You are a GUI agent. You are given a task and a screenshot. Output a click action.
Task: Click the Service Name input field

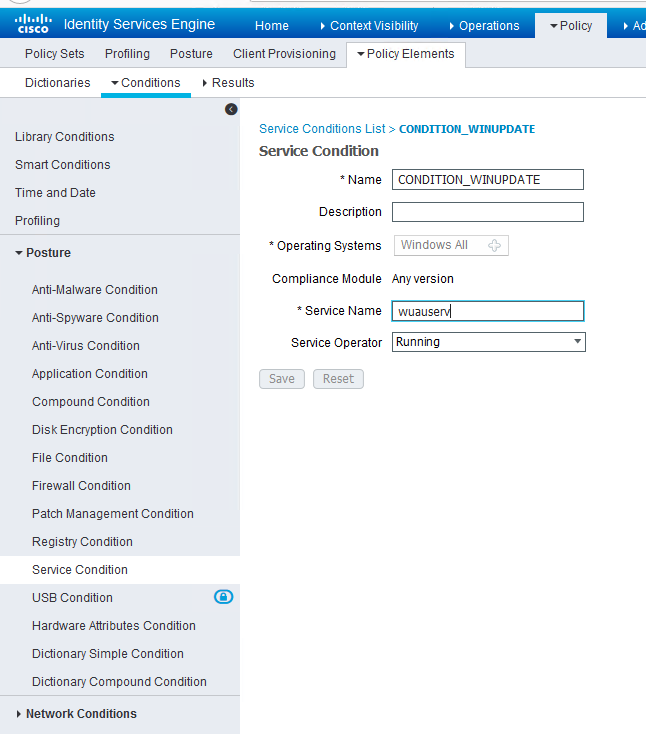click(x=488, y=311)
